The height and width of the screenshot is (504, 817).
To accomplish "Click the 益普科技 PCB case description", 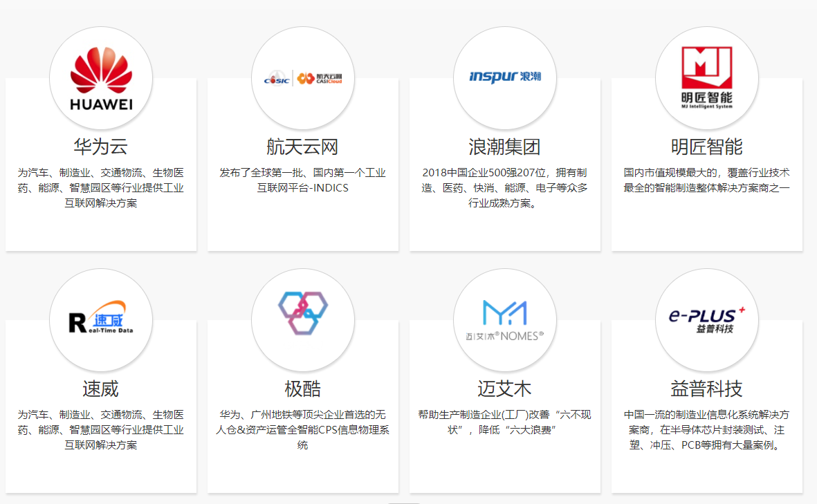I will point(706,429).
